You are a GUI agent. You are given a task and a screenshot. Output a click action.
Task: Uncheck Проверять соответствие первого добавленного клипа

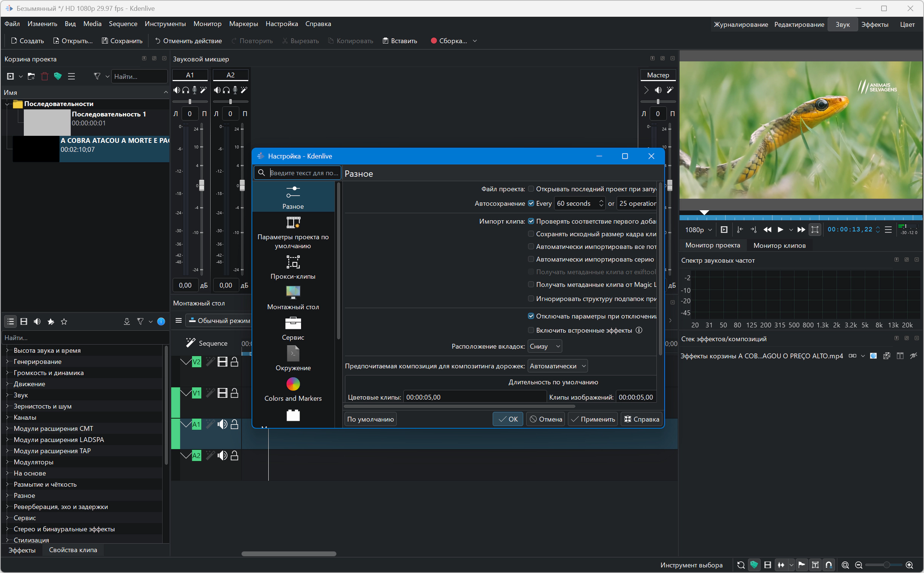[x=531, y=221]
